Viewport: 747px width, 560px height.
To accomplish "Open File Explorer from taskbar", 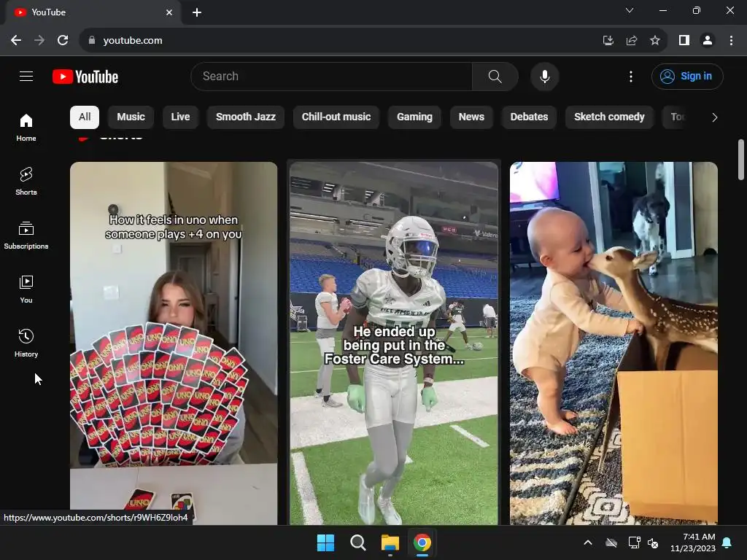I will pos(390,542).
